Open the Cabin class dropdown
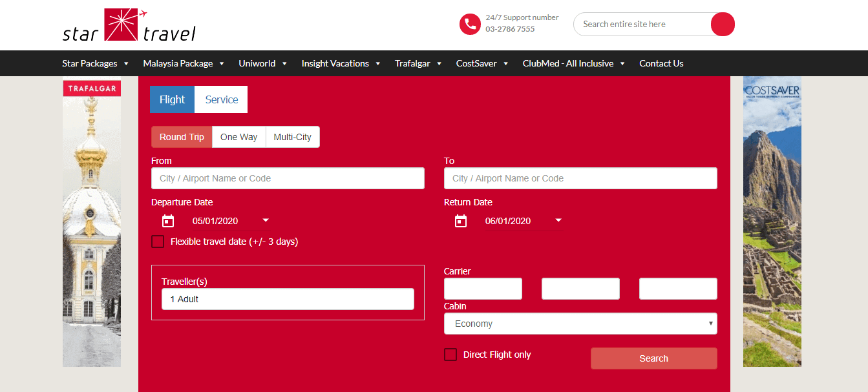Screen dimensions: 868x392 tap(580, 324)
